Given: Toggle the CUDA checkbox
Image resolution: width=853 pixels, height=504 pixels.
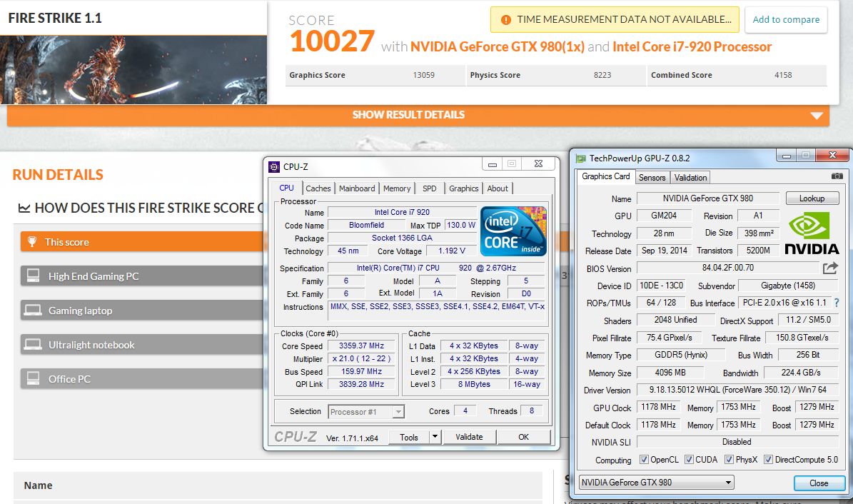Looking at the screenshot, I should [x=689, y=459].
